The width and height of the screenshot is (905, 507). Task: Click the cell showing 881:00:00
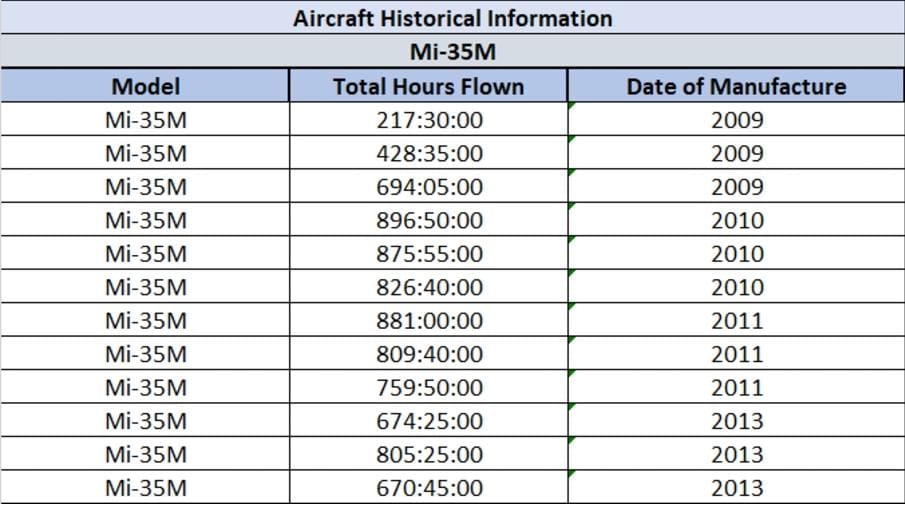(x=428, y=320)
